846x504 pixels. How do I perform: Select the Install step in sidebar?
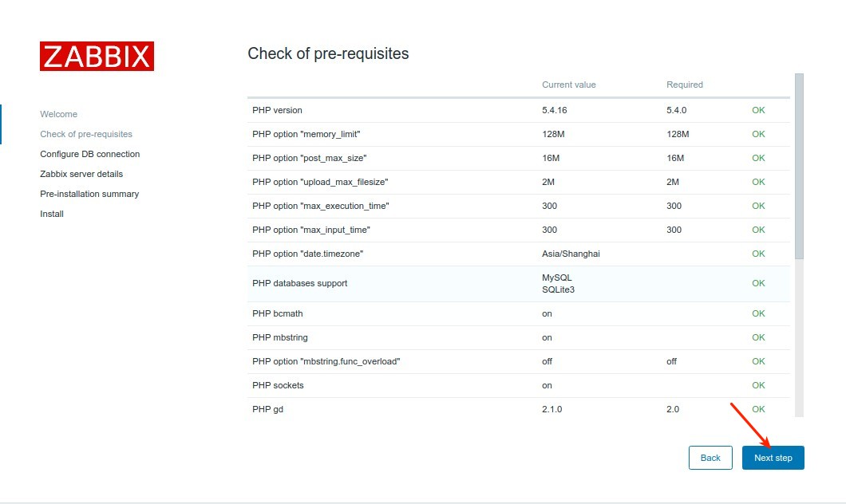pos(52,214)
